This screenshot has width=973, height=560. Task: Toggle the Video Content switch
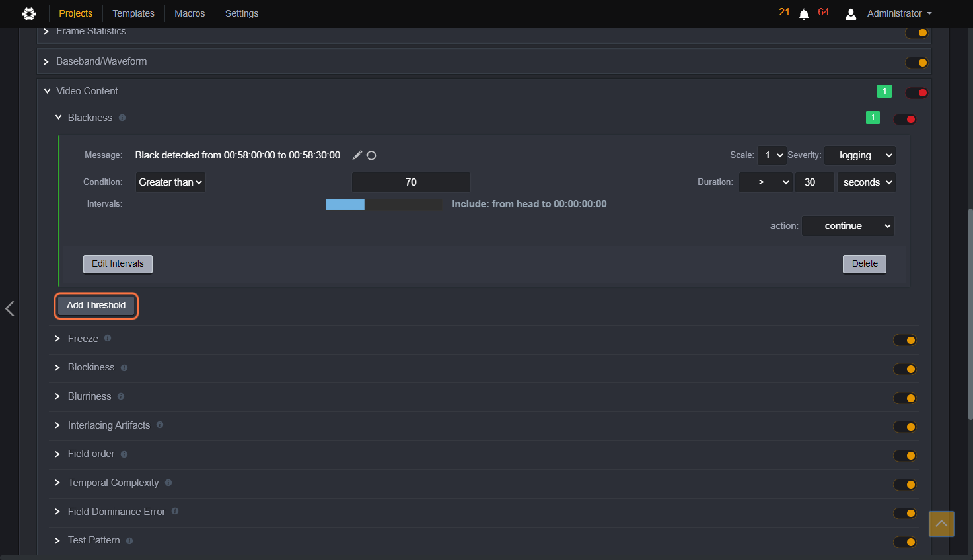coord(916,92)
